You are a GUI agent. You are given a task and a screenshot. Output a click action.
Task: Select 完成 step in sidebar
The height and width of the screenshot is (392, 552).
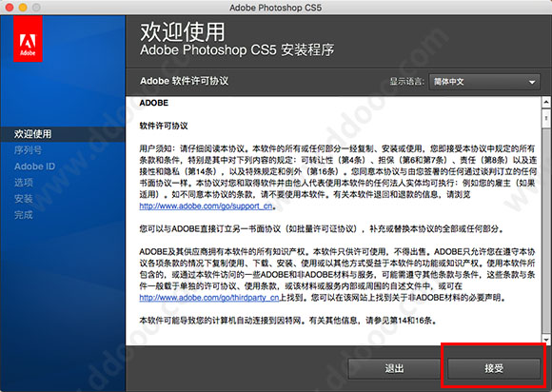pyautogui.click(x=24, y=215)
